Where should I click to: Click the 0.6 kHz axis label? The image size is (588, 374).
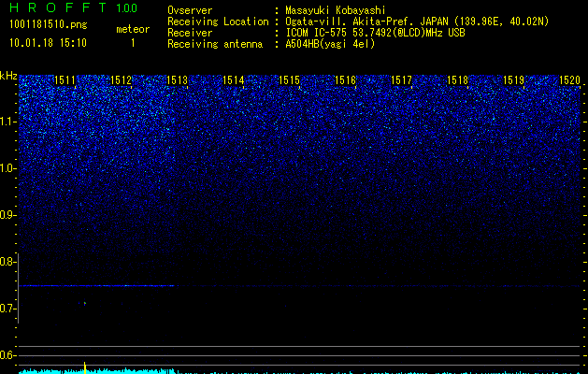[x=7, y=355]
